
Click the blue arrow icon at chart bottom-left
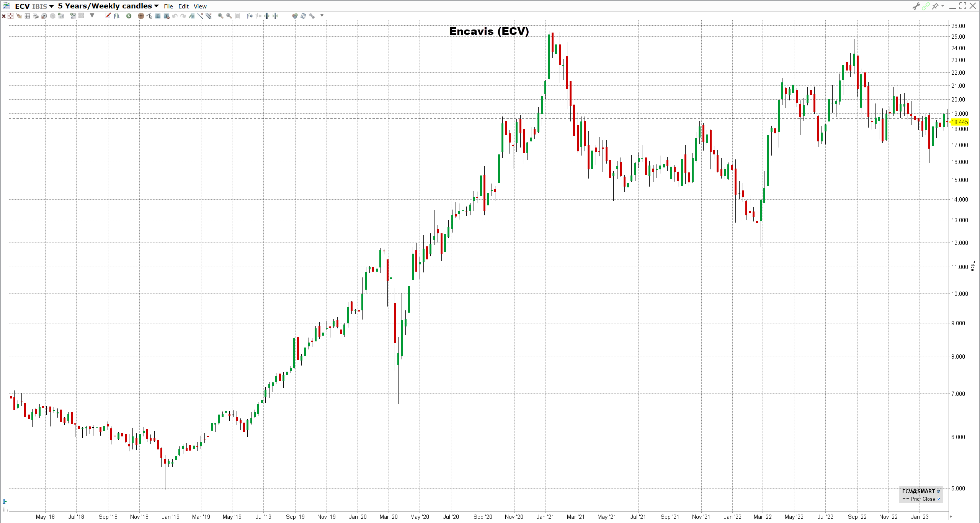click(x=5, y=502)
